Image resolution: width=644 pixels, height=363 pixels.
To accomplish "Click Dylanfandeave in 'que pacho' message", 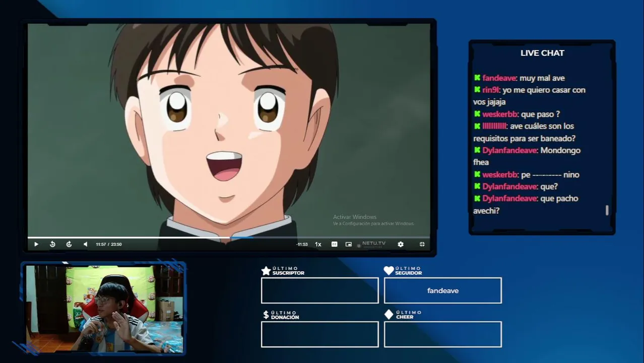I will (510, 199).
